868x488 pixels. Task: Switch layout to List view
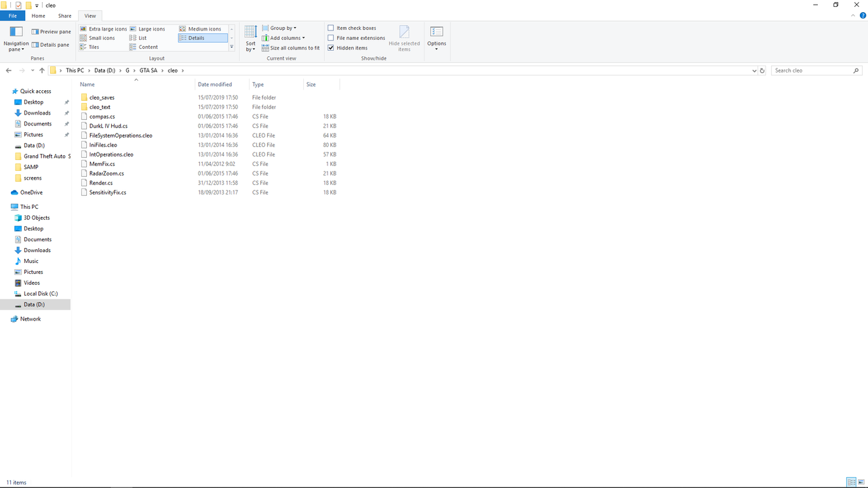coord(138,38)
